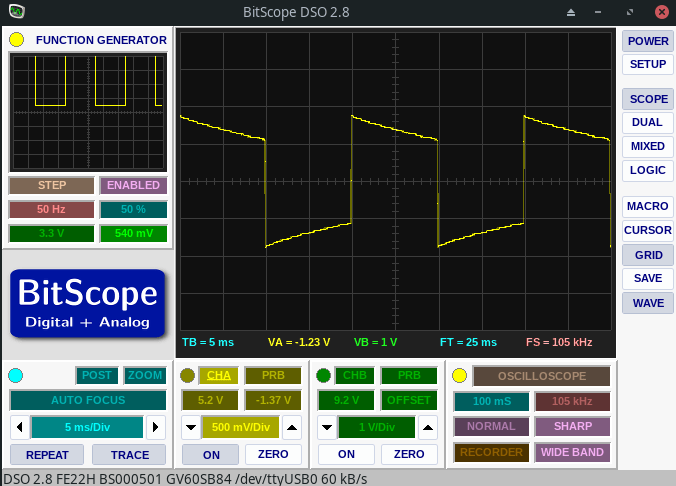This screenshot has height=486, width=676.
Task: Toggle the WIDE BAND option
Action: pyautogui.click(x=572, y=452)
